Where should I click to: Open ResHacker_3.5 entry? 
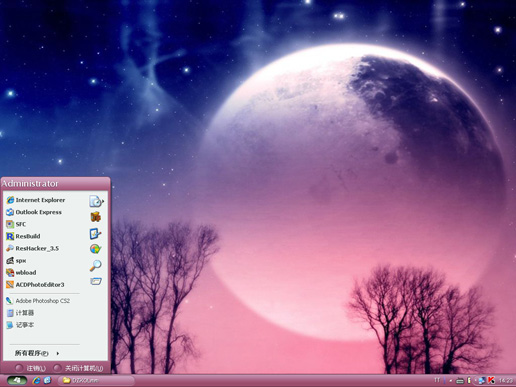pyautogui.click(x=33, y=248)
